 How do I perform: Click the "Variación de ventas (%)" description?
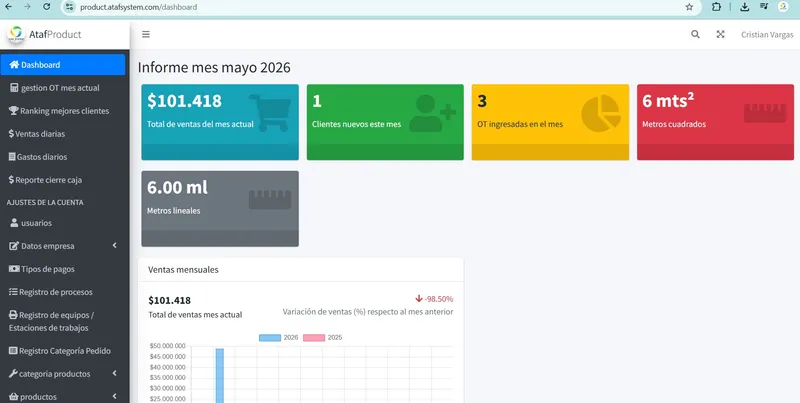click(x=368, y=312)
